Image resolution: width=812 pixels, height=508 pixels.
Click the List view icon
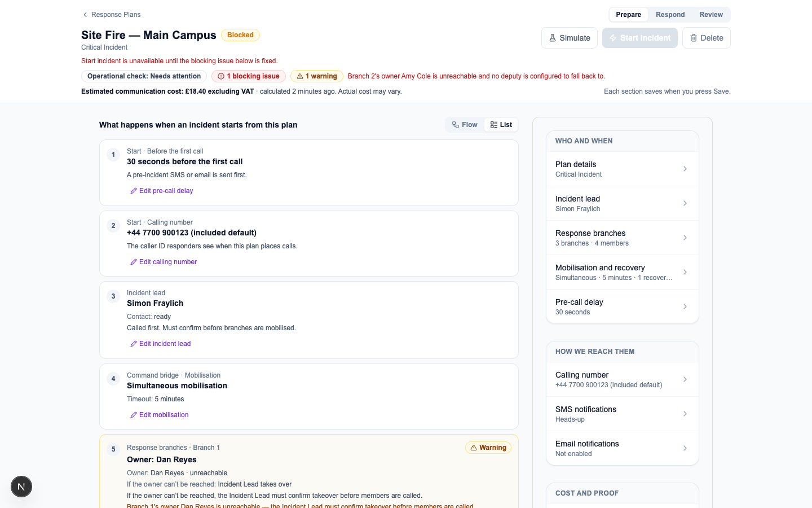pyautogui.click(x=494, y=125)
